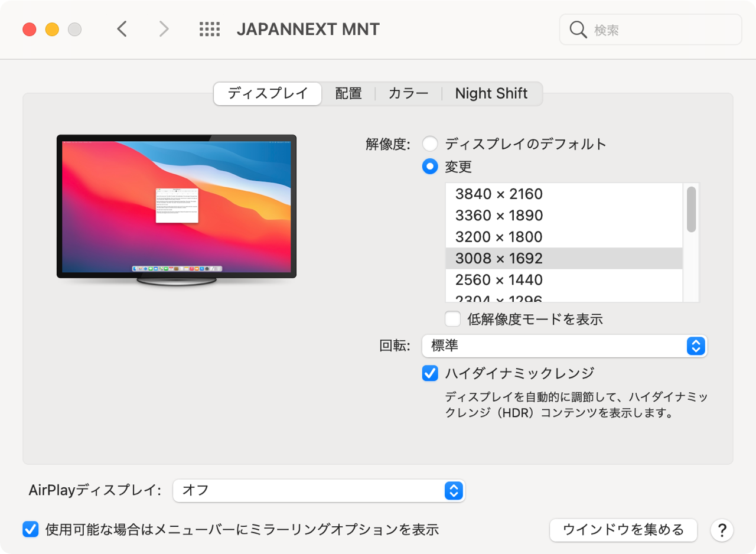The width and height of the screenshot is (756, 554).
Task: Choose 3008 × 1692 resolution
Action: [x=564, y=258]
